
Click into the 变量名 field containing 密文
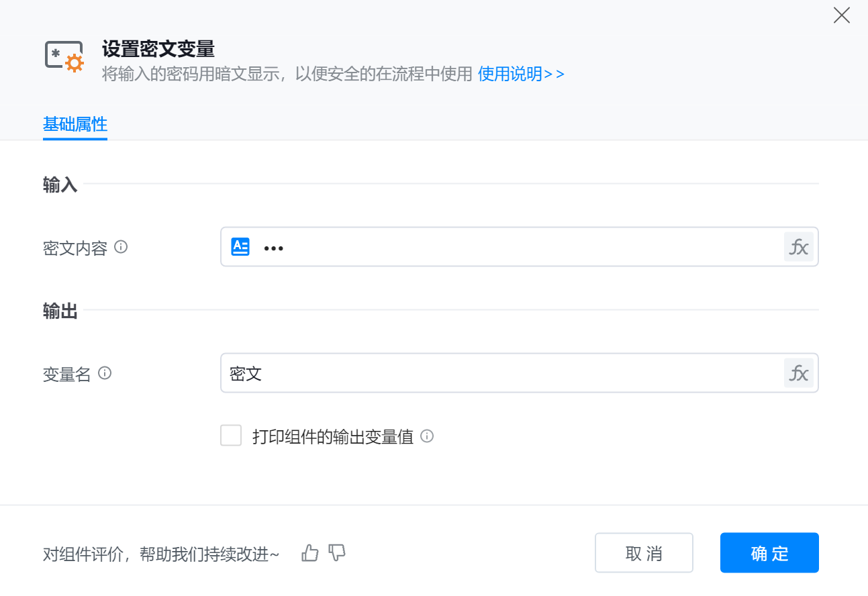coord(503,373)
